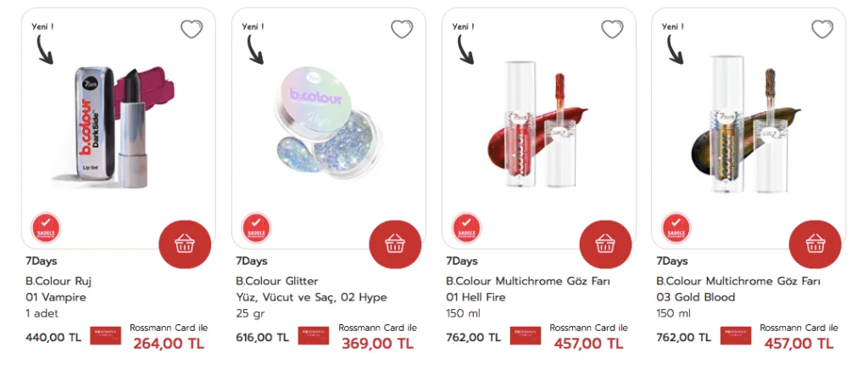This screenshot has height=376, width=868.
Task: Open Multichrome Göz Farı 03 Gold Blood link
Action: 738,289
